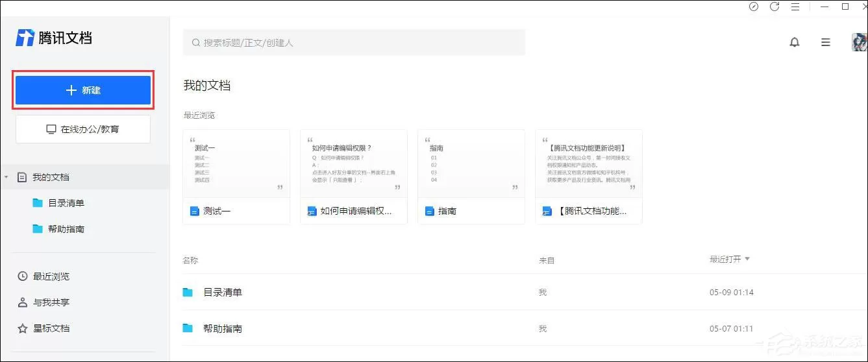Click the user avatar picture
Viewport: 868px width, 362px height.
click(x=860, y=43)
